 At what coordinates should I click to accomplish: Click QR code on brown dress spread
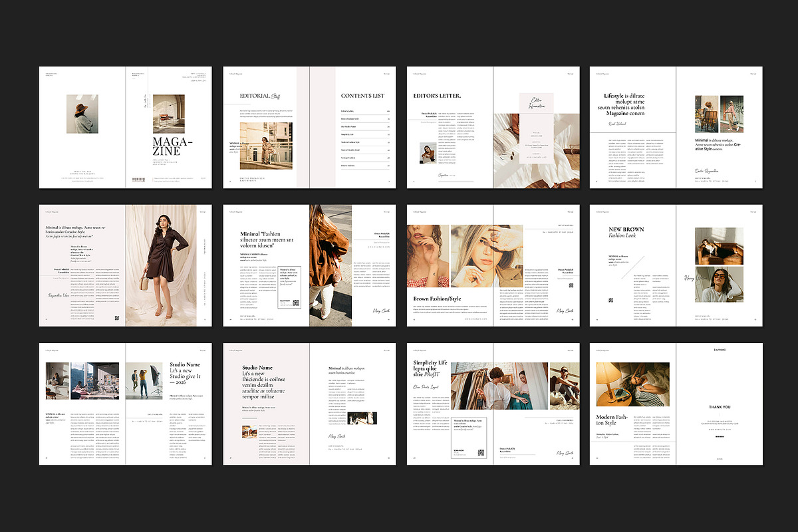pos(116,318)
